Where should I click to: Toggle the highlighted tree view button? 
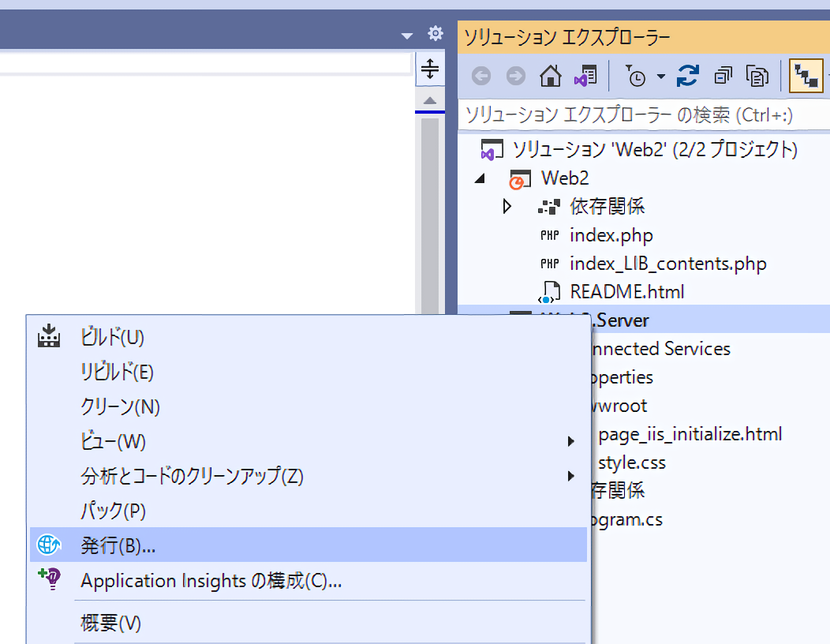[806, 76]
